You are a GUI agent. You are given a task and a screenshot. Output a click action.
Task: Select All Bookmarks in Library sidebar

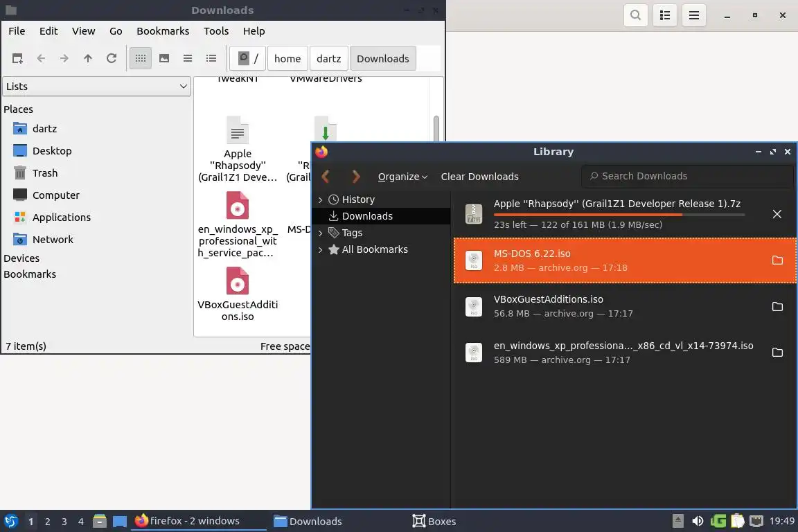point(375,249)
